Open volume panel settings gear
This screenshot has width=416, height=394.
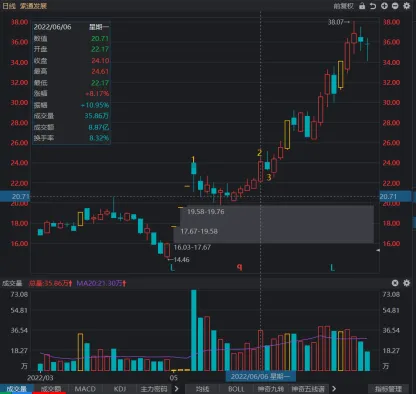point(407,283)
